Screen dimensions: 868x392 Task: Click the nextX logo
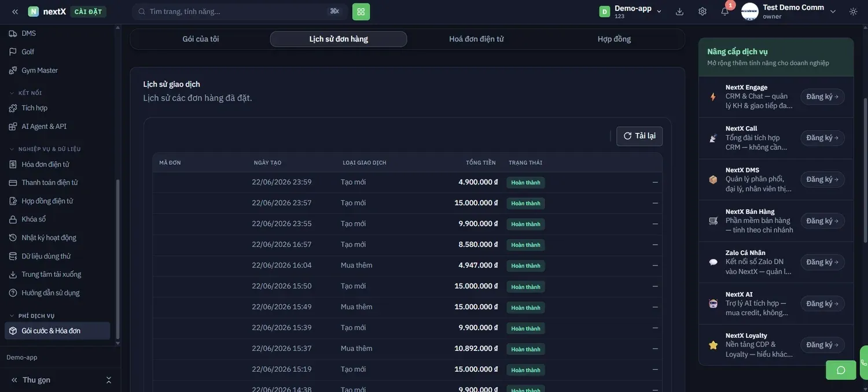point(47,12)
